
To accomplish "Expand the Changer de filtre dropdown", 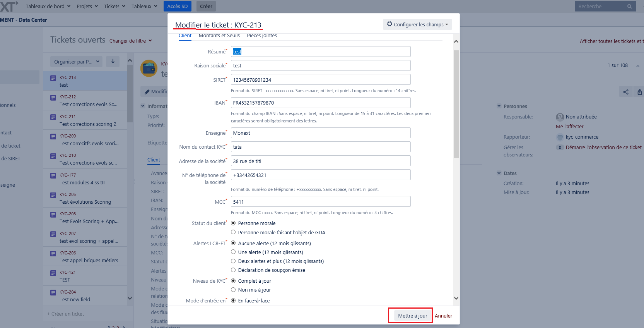I will [130, 41].
